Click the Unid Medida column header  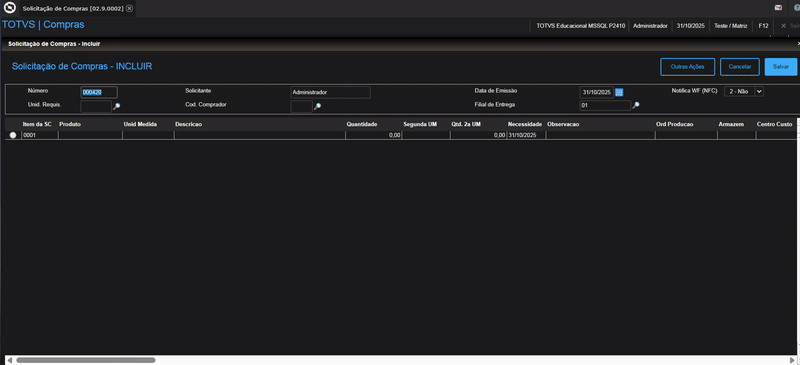[140, 124]
